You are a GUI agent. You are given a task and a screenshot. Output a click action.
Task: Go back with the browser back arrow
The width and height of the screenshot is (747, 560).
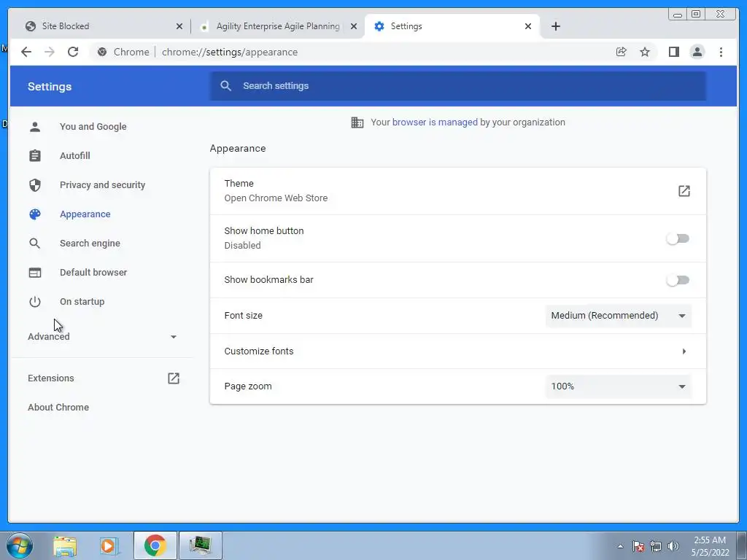pos(26,52)
